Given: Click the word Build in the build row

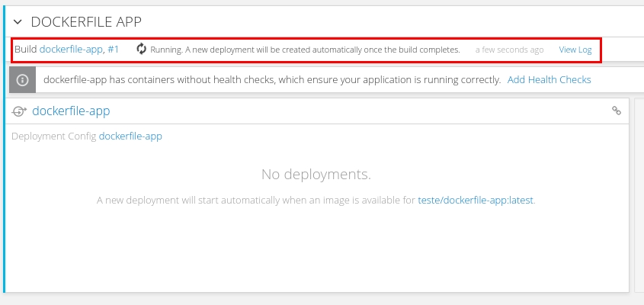Looking at the screenshot, I should click(x=25, y=50).
